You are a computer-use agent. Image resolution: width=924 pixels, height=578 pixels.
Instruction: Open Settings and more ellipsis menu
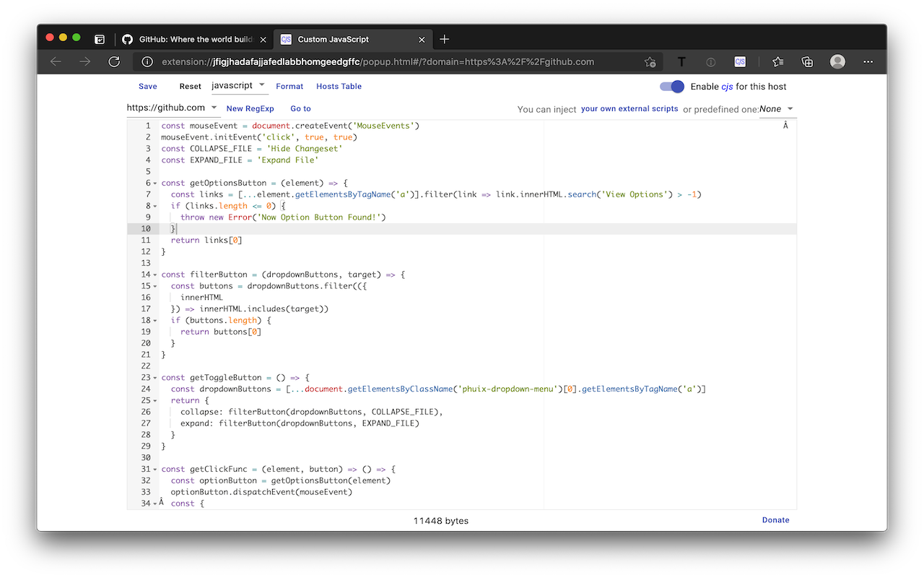pos(868,62)
